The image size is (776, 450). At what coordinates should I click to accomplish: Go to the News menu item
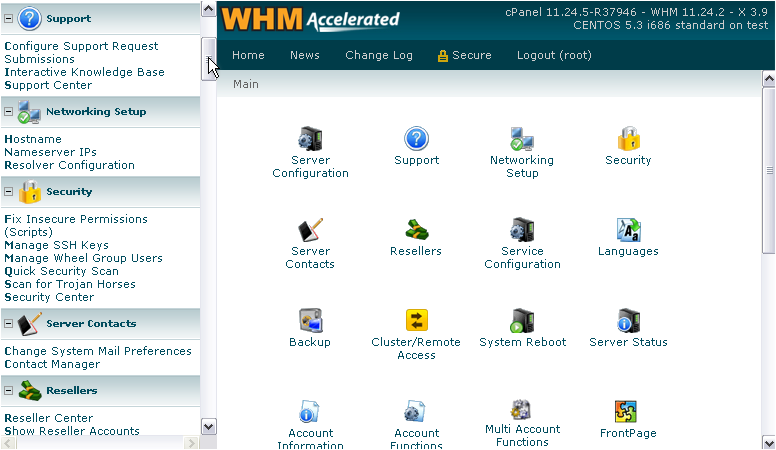pyautogui.click(x=305, y=56)
